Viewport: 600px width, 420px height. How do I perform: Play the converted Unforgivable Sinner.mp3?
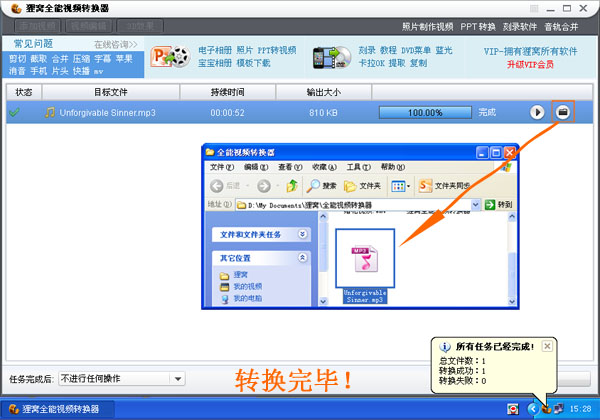pyautogui.click(x=537, y=112)
